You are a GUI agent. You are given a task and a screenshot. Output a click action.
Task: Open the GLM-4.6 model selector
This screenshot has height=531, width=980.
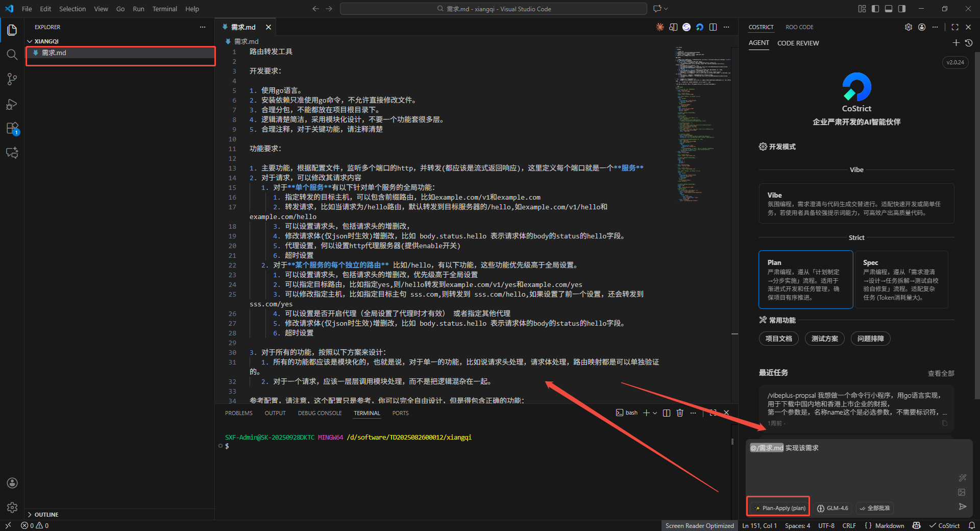(832, 508)
